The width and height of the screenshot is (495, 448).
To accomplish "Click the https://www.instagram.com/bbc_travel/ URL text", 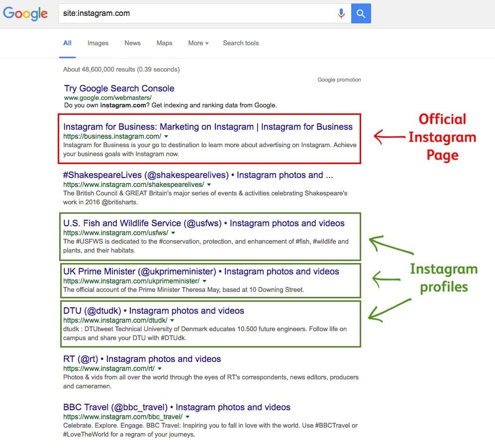I will (123, 417).
